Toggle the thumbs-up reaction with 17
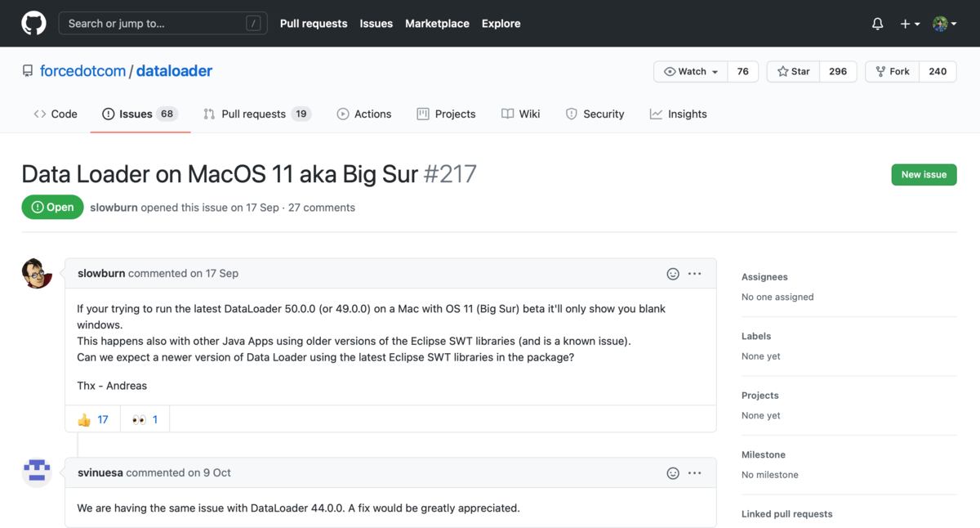980x528 pixels. pos(93,419)
